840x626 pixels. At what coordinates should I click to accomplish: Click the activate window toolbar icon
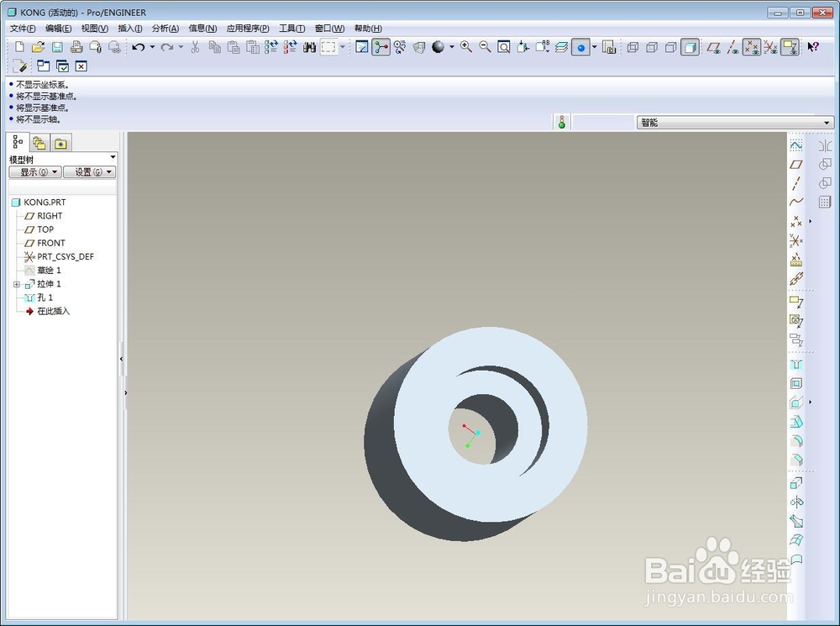(x=62, y=66)
